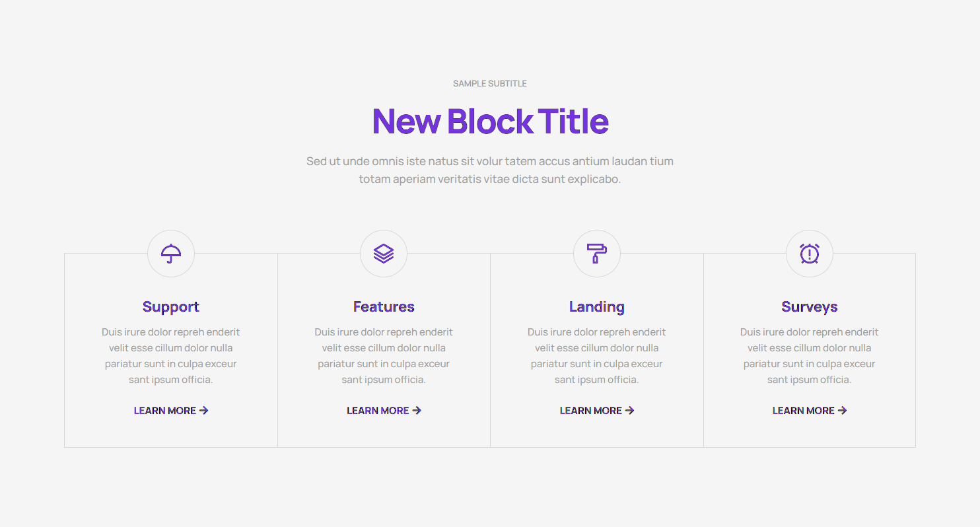Click the arrow icon after Support's Learn More

[x=204, y=411]
